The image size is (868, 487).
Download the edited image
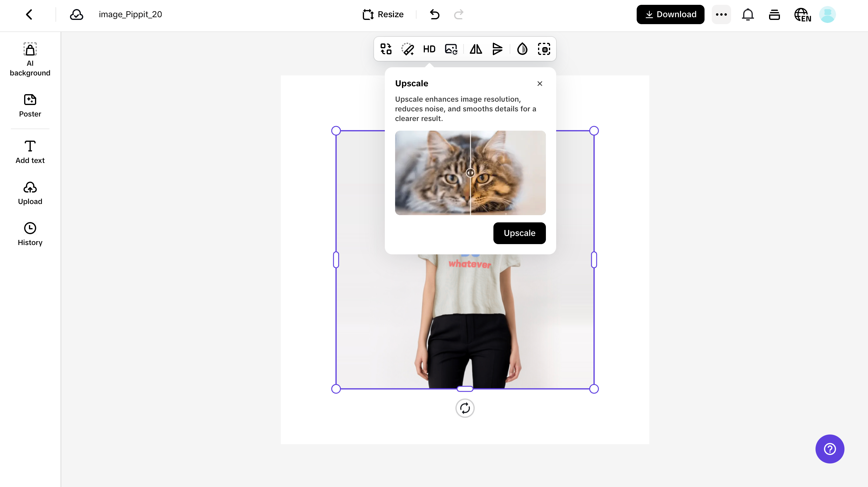pos(670,14)
